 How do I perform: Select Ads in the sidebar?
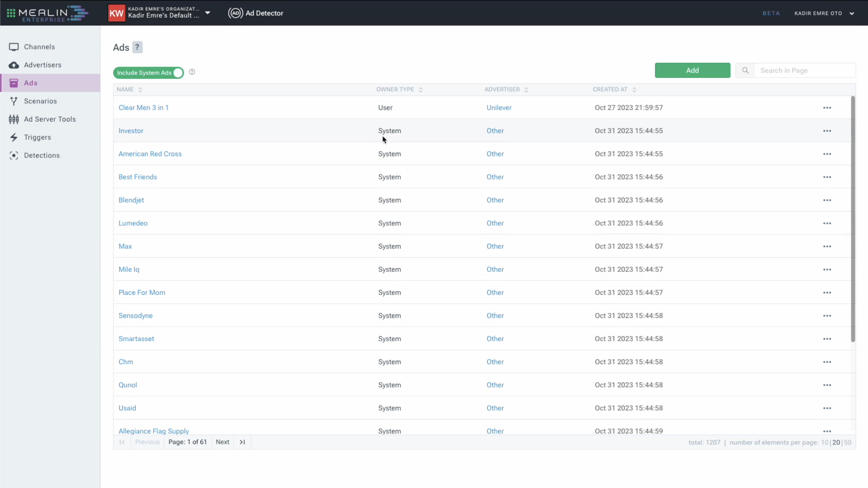(x=50, y=83)
